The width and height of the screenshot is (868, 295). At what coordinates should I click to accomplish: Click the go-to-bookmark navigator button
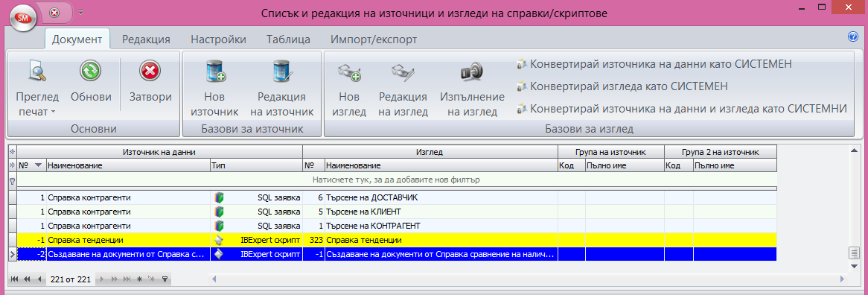152,279
